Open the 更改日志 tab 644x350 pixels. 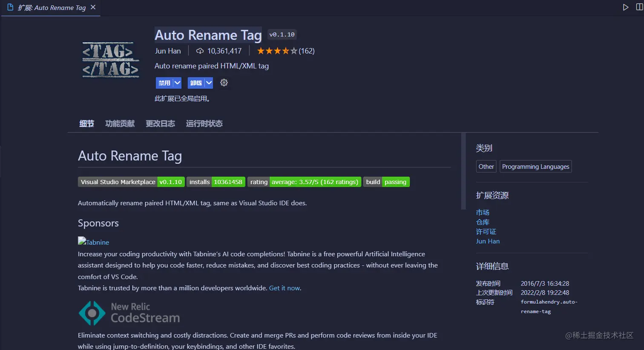coord(160,124)
